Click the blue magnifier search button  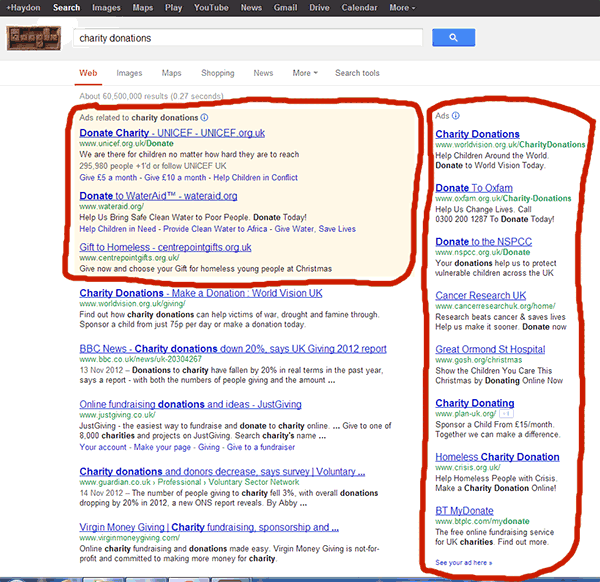click(453, 38)
